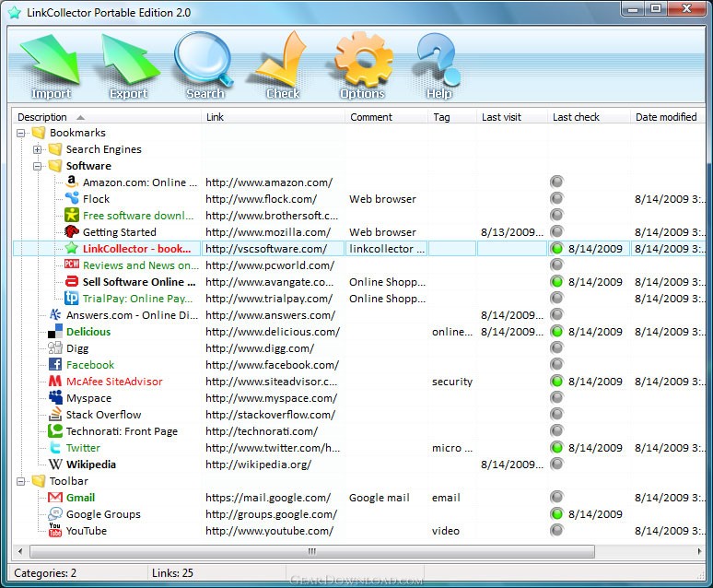Click the Getting Started Mozilla icon
This screenshot has width=713, height=588.
pos(71,231)
